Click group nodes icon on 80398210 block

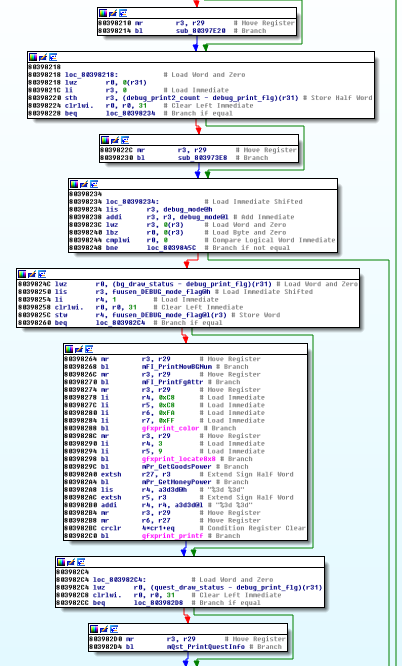click(123, 13)
